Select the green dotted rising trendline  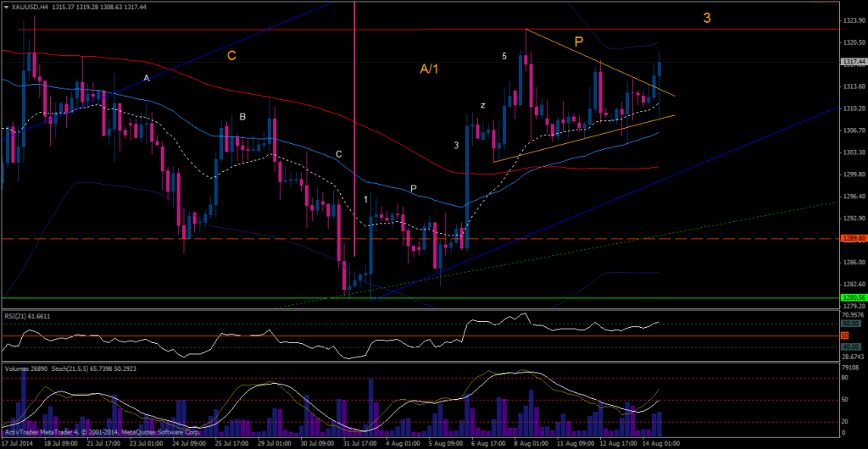point(556,256)
